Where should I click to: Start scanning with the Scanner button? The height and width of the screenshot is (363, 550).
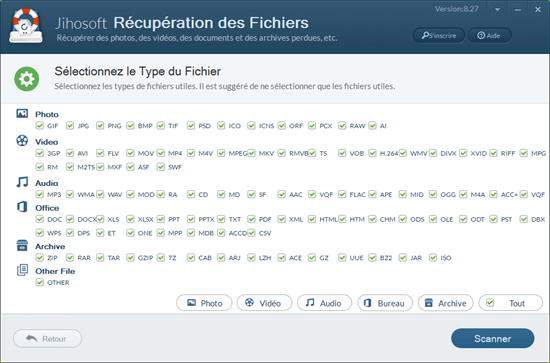coord(492,338)
